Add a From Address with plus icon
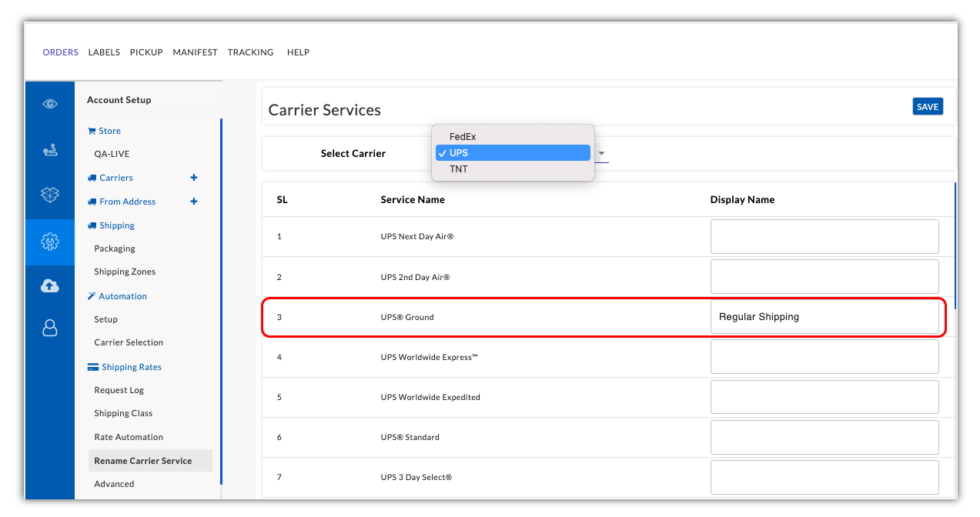Screen dimensions: 980x517 click(x=194, y=202)
